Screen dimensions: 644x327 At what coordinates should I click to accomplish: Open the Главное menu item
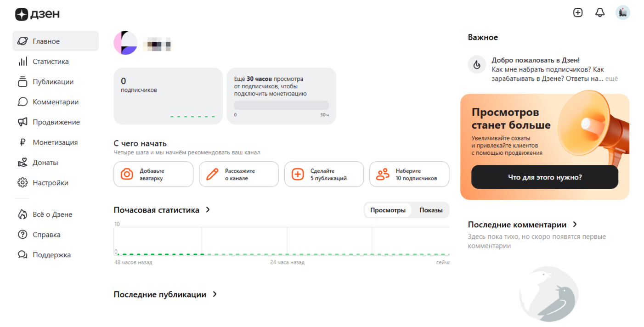click(56, 41)
